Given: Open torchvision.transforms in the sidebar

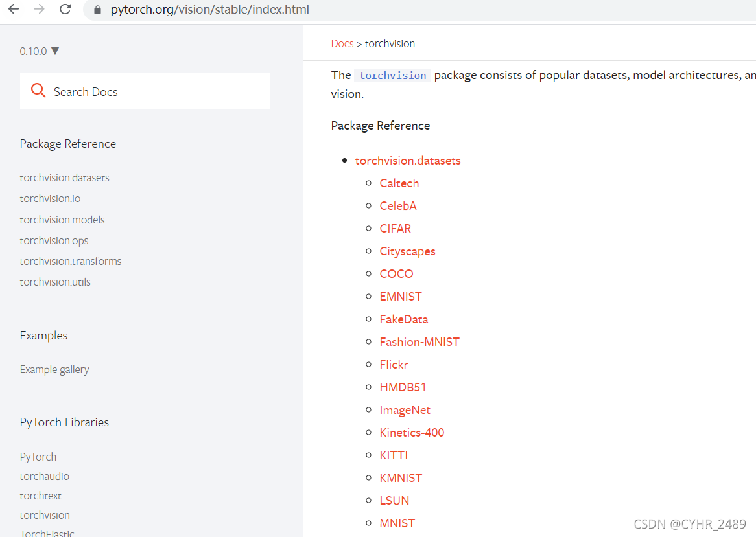Looking at the screenshot, I should [x=71, y=261].
